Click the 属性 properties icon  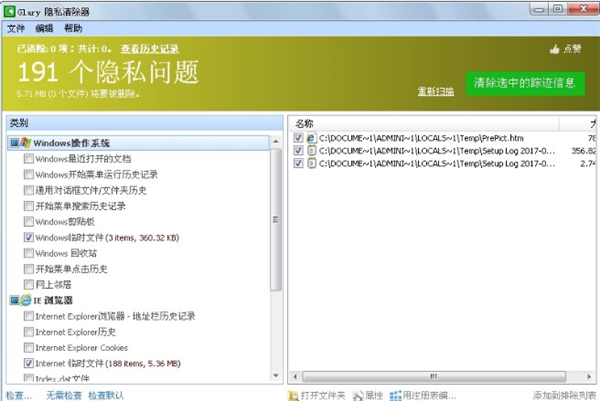[x=358, y=395]
